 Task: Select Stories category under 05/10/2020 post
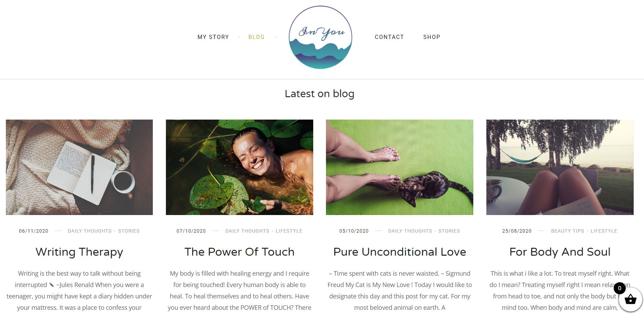(449, 231)
